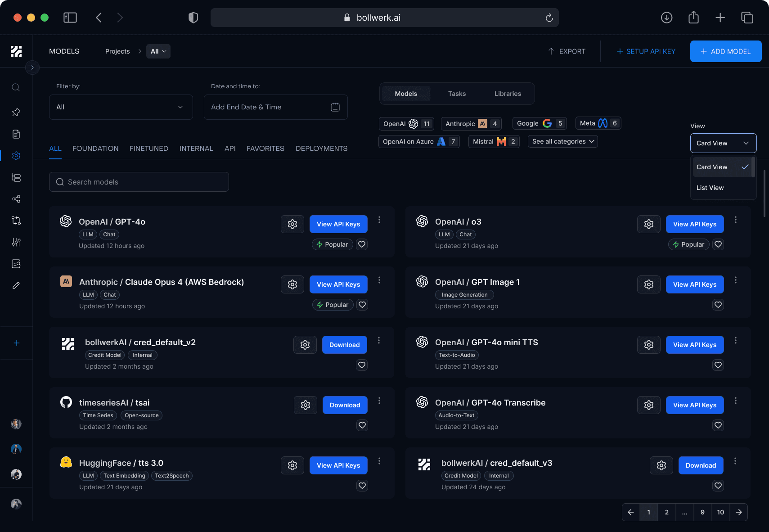Click the browser downloads icon
The image size is (769, 532).
666,18
